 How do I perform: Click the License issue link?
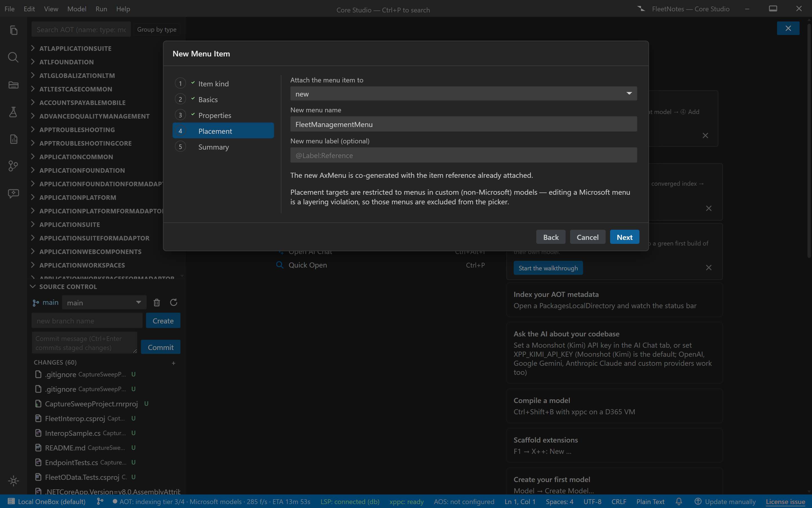[x=785, y=501]
